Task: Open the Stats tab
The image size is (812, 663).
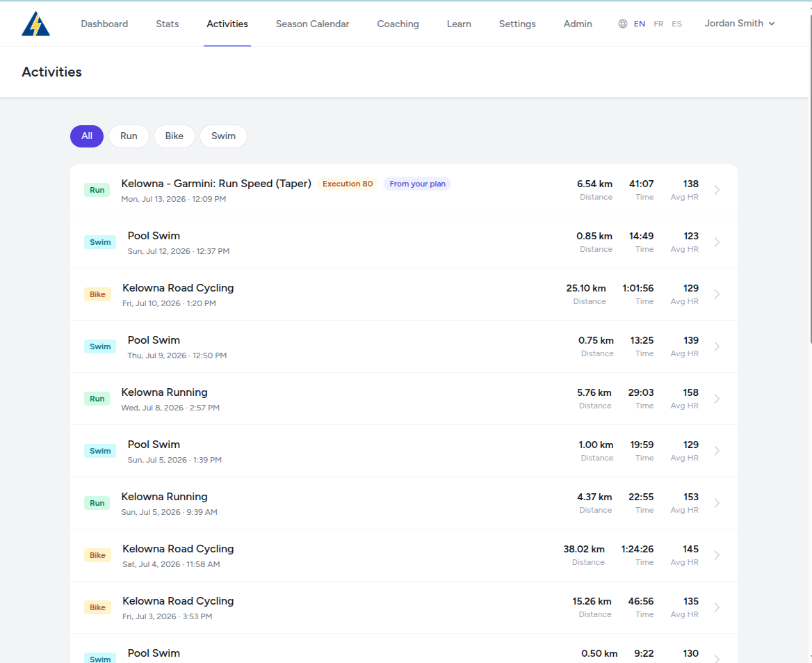Action: pyautogui.click(x=168, y=24)
